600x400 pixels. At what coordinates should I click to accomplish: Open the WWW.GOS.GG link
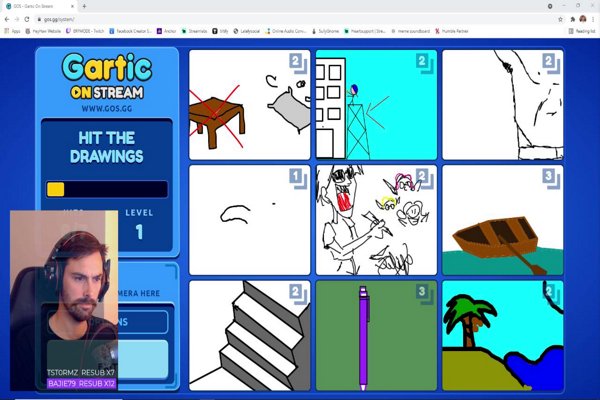click(x=107, y=108)
